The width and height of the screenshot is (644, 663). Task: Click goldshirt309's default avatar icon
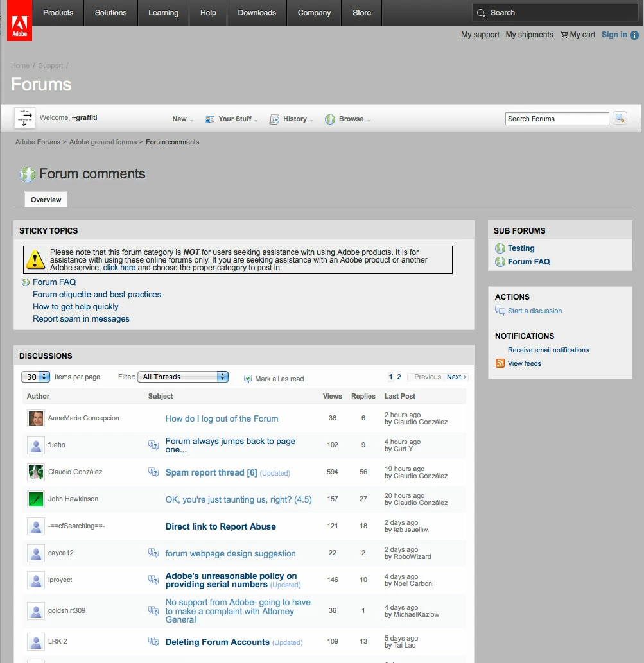pos(36,611)
